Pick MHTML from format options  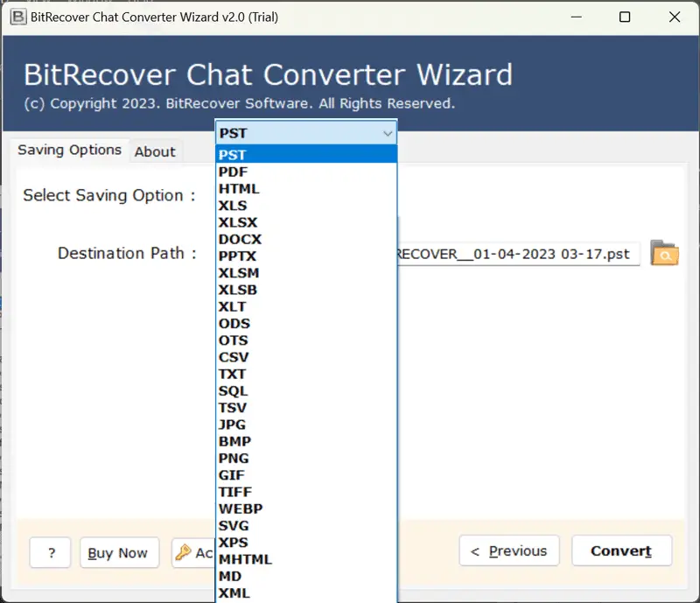pos(245,559)
